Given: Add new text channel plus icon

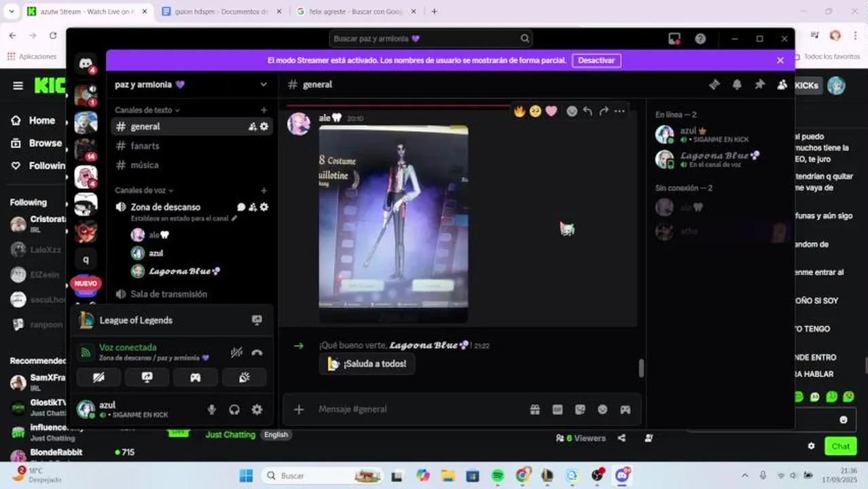Looking at the screenshot, I should pos(264,110).
